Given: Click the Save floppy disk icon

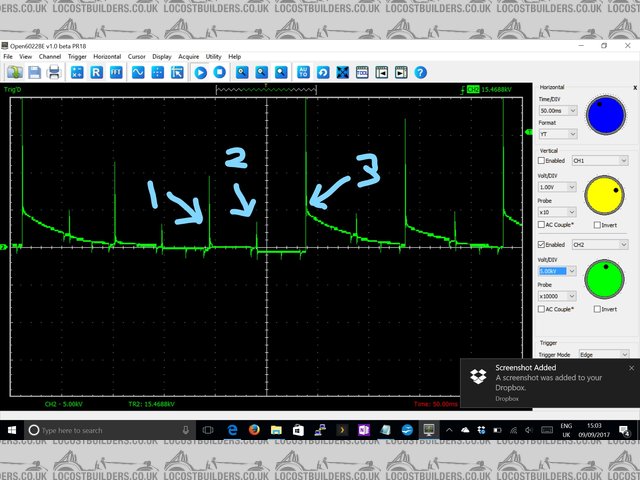Looking at the screenshot, I should tap(34, 73).
